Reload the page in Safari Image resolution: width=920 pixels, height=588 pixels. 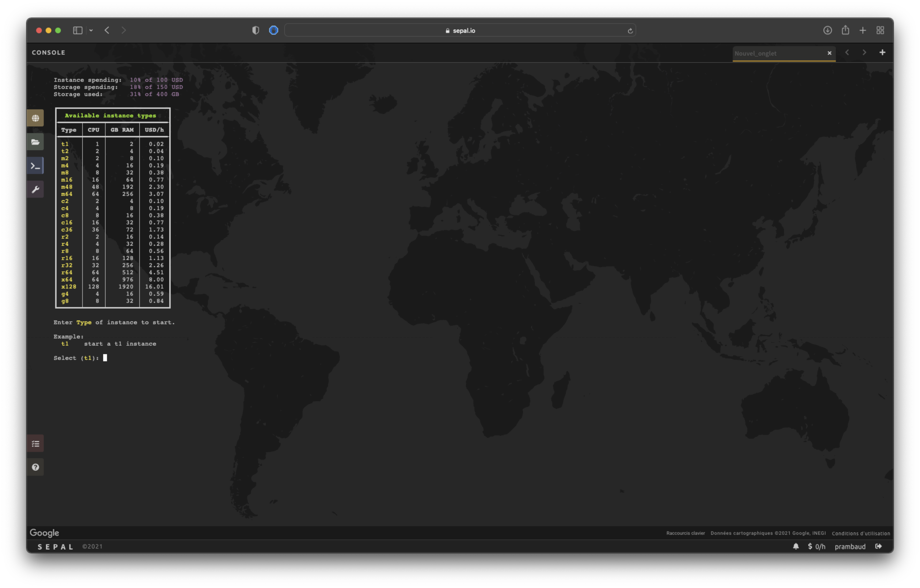point(630,31)
